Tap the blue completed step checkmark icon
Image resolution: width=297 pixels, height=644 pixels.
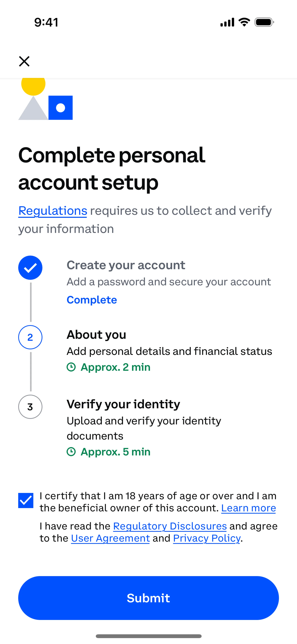tap(30, 268)
